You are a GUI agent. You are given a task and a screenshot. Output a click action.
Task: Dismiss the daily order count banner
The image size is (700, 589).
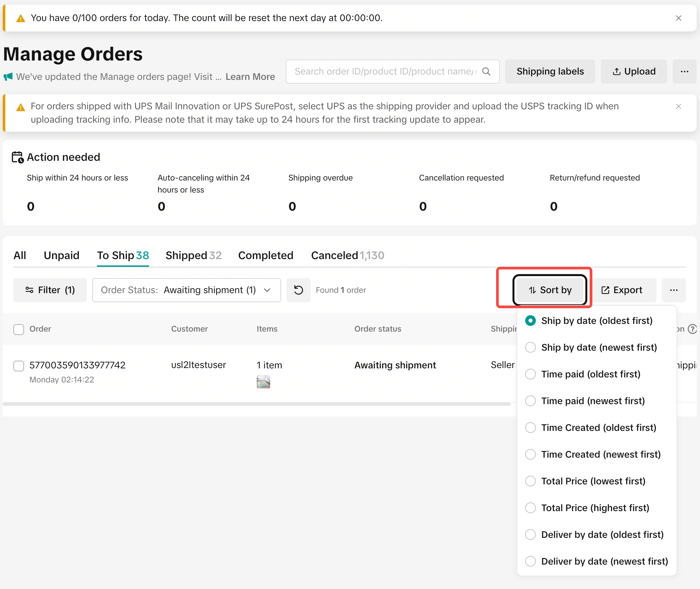[678, 18]
